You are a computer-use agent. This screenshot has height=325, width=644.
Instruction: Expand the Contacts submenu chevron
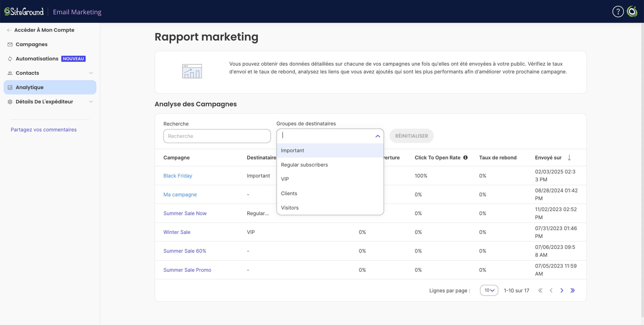pyautogui.click(x=91, y=73)
